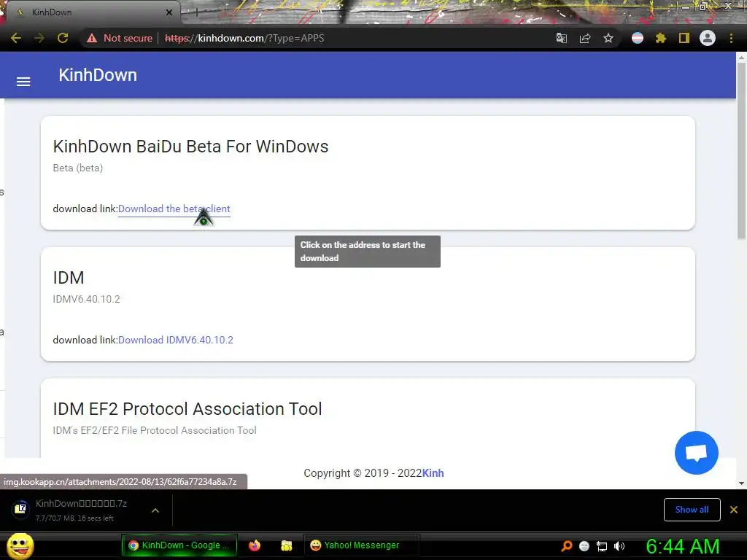This screenshot has width=747, height=560.
Task: Click the 7z file icon in downloads bar
Action: (20, 510)
